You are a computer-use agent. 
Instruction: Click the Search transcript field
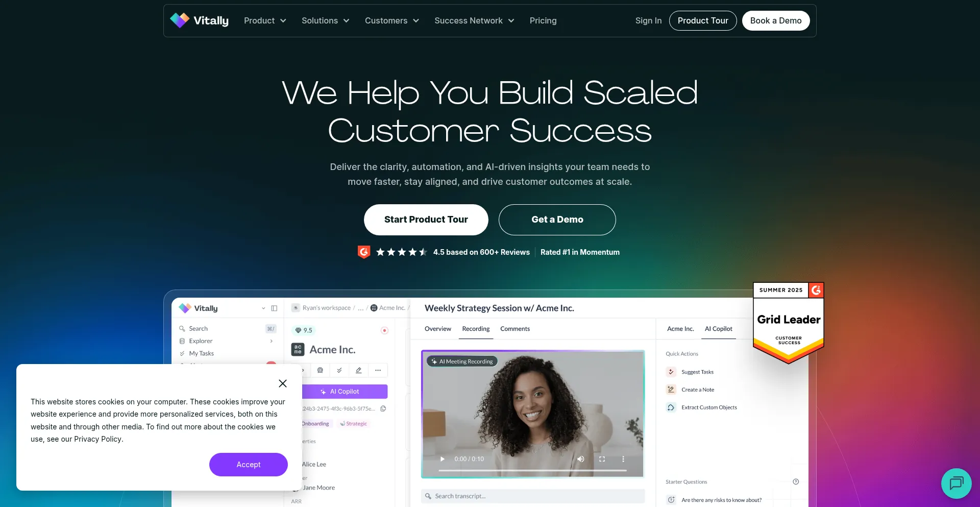[533, 496]
